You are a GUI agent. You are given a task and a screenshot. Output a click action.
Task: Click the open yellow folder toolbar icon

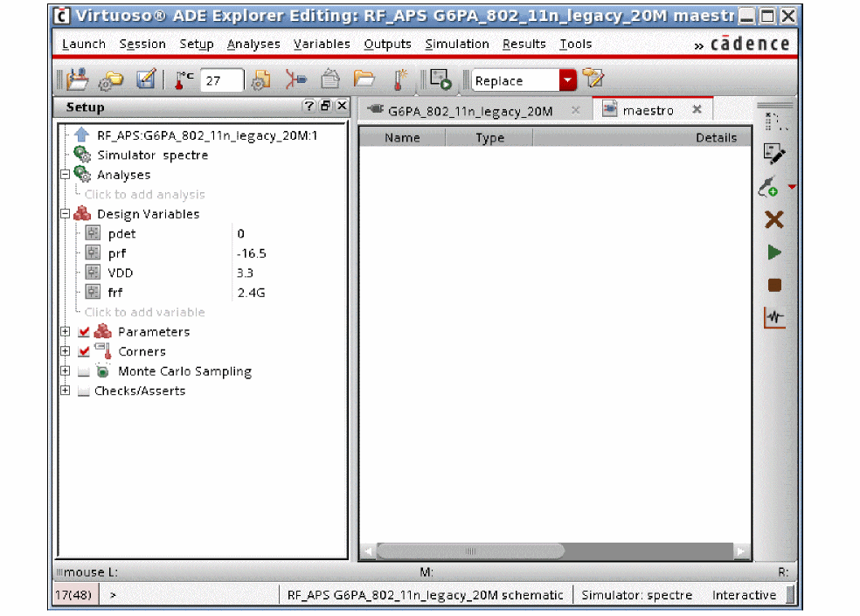pyautogui.click(x=364, y=80)
